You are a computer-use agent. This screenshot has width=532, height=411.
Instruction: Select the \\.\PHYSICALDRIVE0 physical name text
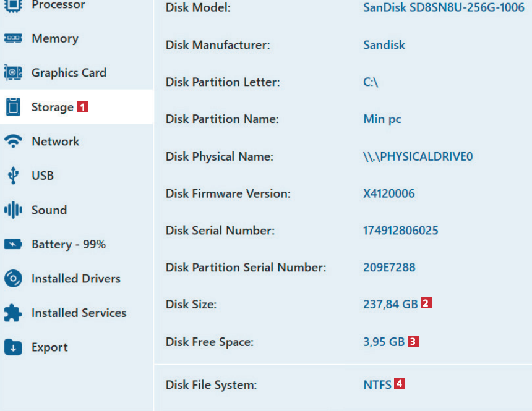click(x=418, y=156)
